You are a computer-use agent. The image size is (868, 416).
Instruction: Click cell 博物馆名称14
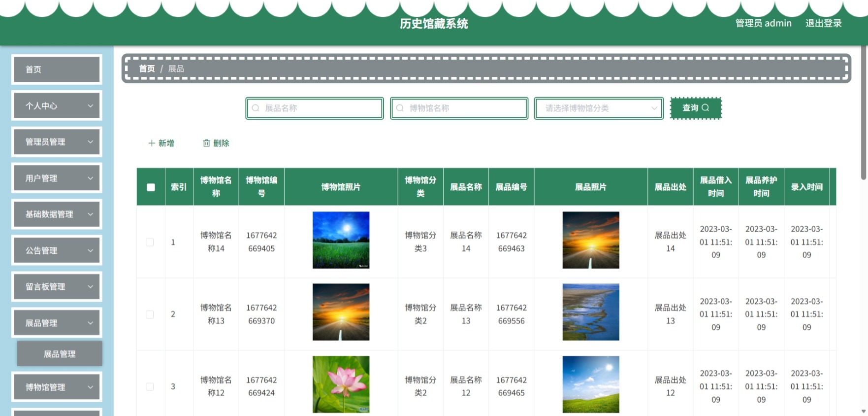[216, 242]
